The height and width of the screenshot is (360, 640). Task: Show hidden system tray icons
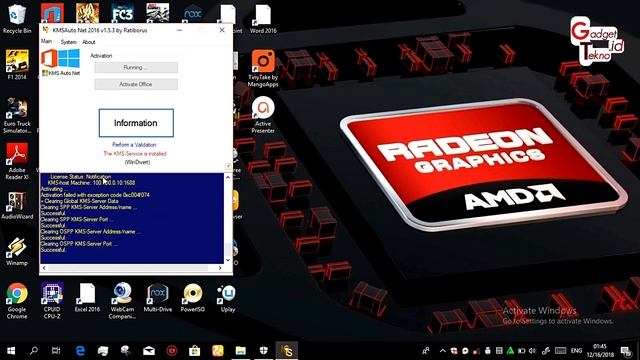tap(442, 351)
